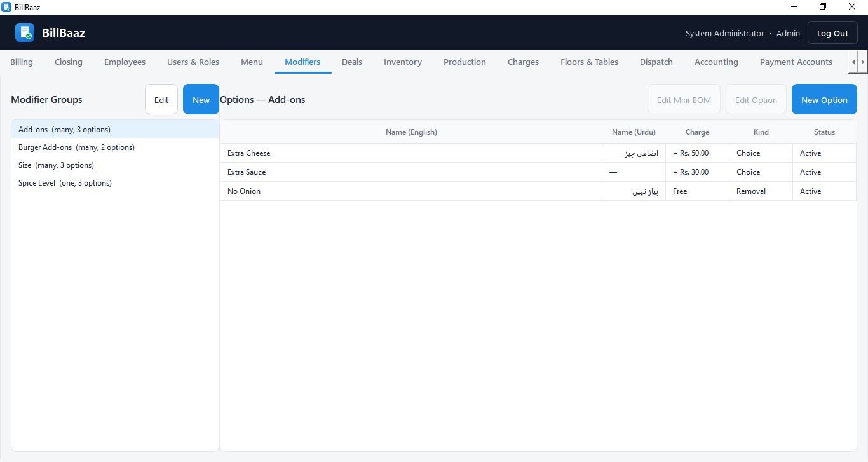
Task: Open the Deals tab
Action: click(x=352, y=62)
